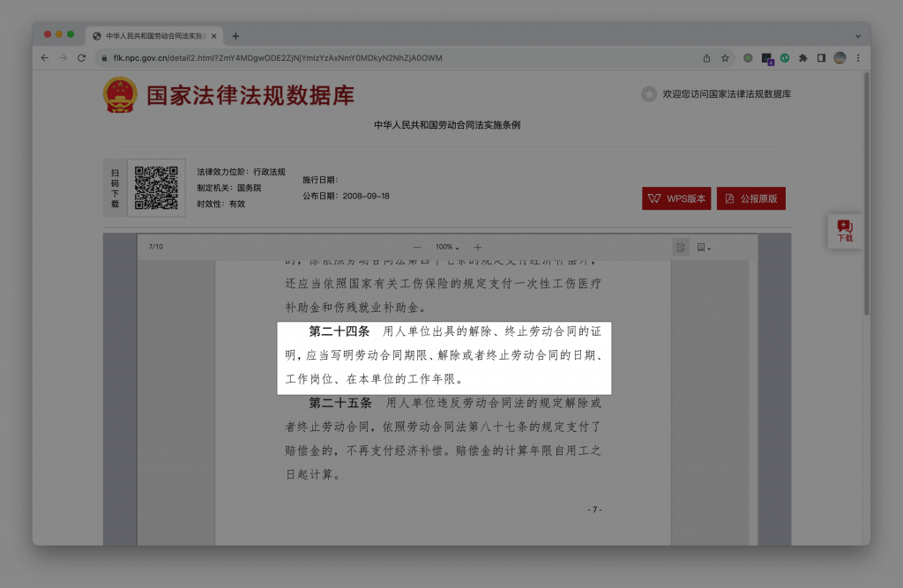Open the dark square extension with badge

766,59
